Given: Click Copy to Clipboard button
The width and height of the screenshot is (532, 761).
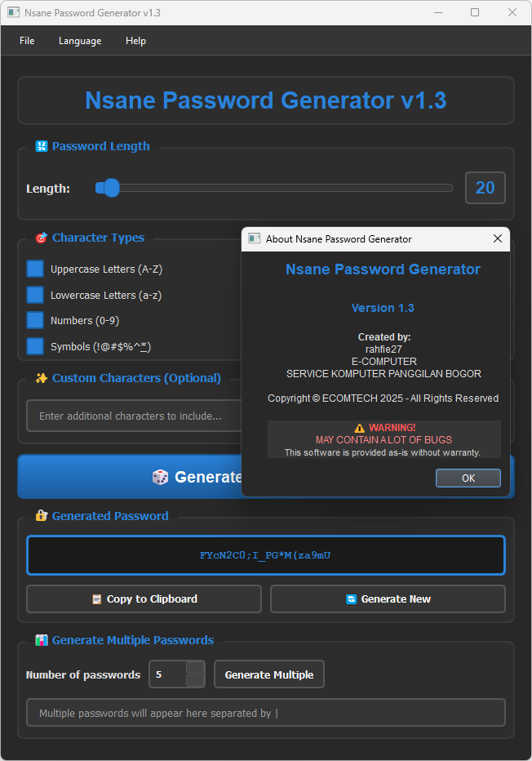Looking at the screenshot, I should [144, 599].
